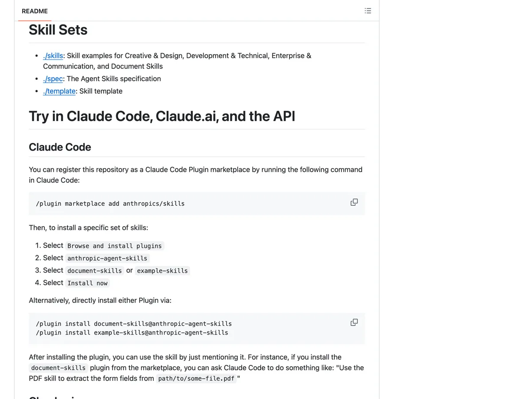
Task: Click the Claude Code subheading
Action: [x=60, y=147]
